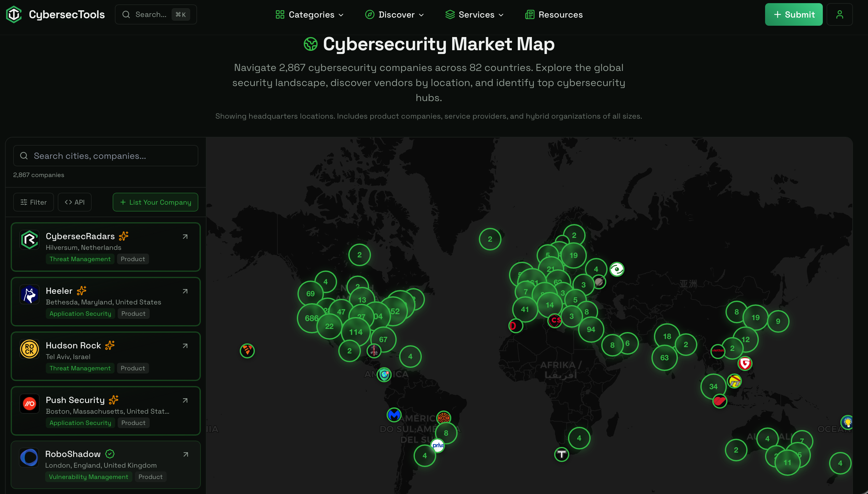The height and width of the screenshot is (494, 868).
Task: Select the CybersecRadars company name
Action: [80, 236]
